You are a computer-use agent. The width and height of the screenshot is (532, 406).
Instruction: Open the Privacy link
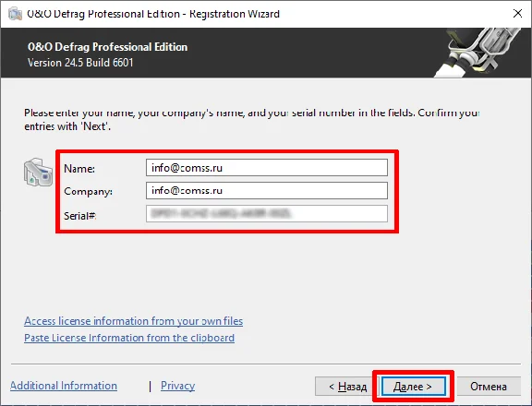pyautogui.click(x=177, y=386)
